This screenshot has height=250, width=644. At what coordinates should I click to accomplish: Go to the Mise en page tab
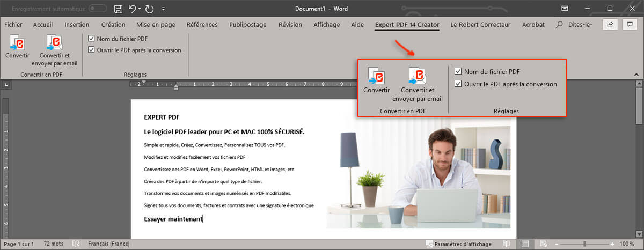click(156, 25)
